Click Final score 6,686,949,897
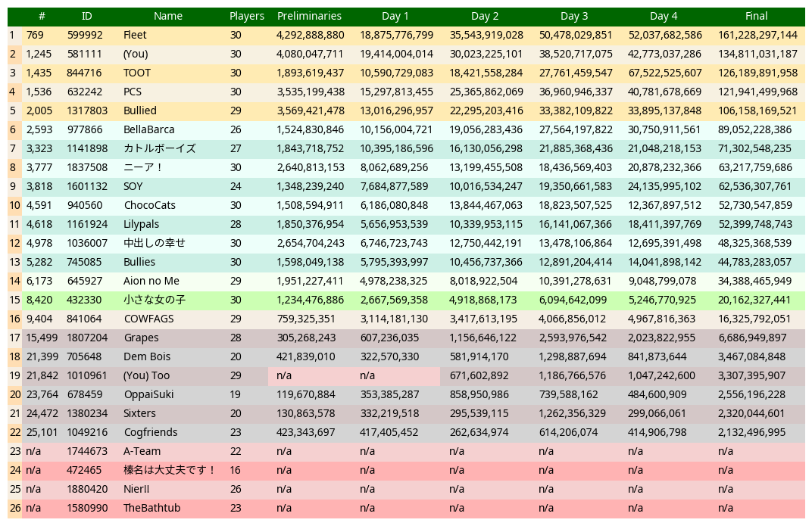The height and width of the screenshot is (526, 812). click(752, 338)
